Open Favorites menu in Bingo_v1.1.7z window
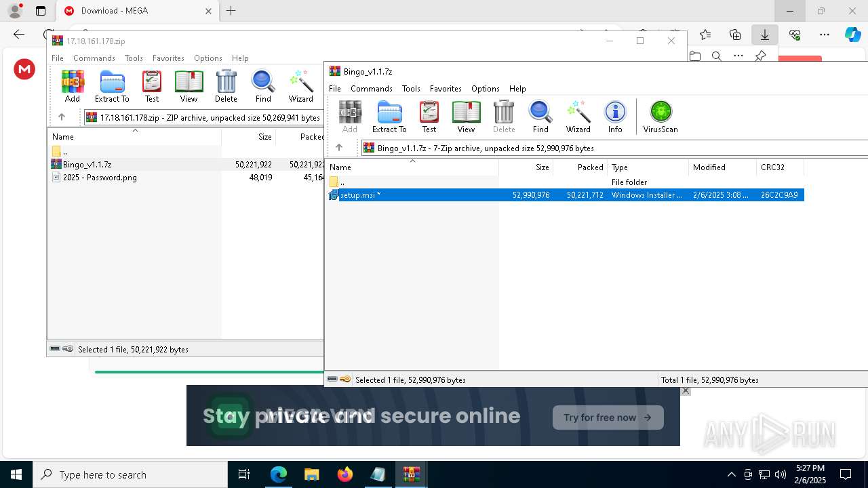 446,88
